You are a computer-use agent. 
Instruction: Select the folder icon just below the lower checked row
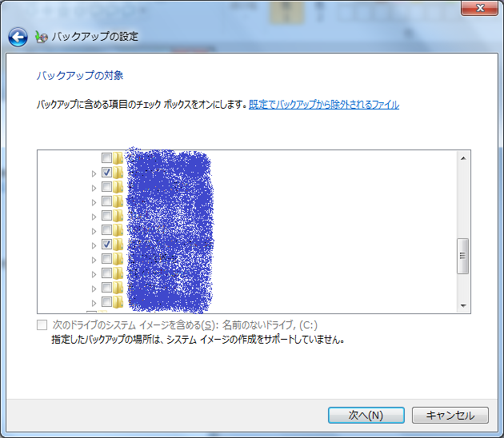coord(118,258)
